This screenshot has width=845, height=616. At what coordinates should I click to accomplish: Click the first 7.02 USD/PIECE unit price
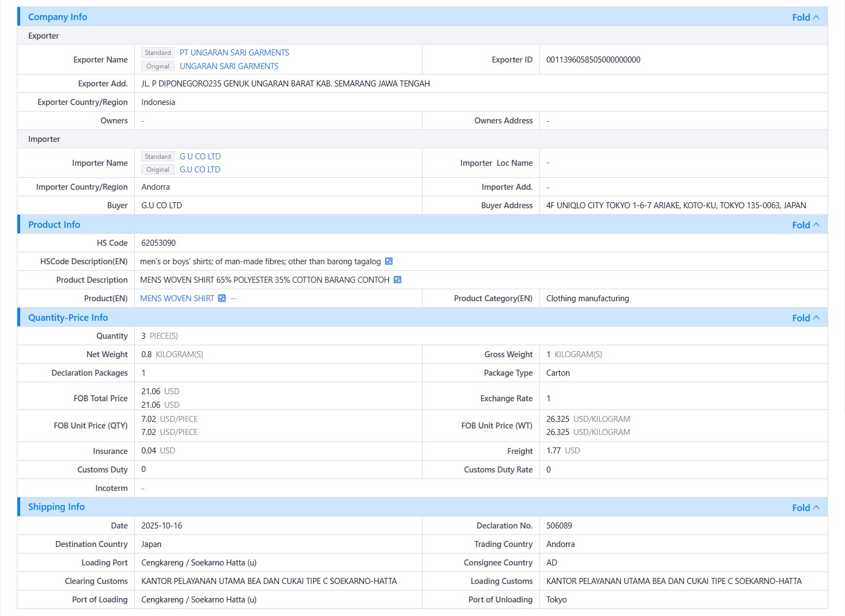pyautogui.click(x=170, y=419)
